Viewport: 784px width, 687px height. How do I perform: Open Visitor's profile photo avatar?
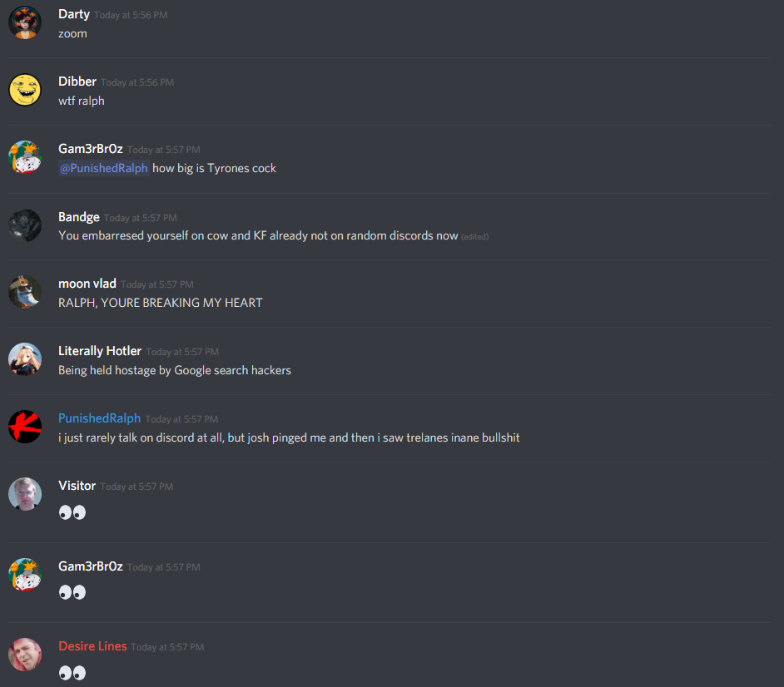(24, 494)
